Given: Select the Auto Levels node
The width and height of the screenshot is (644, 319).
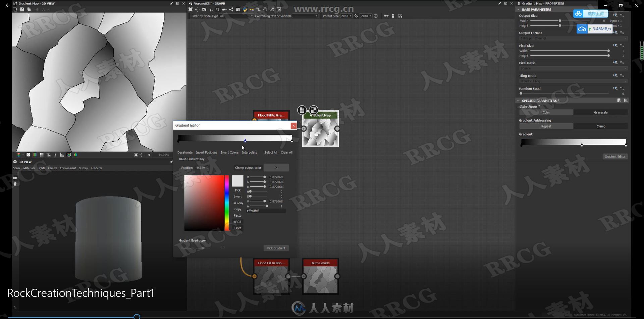Looking at the screenshot, I should pyautogui.click(x=320, y=276).
